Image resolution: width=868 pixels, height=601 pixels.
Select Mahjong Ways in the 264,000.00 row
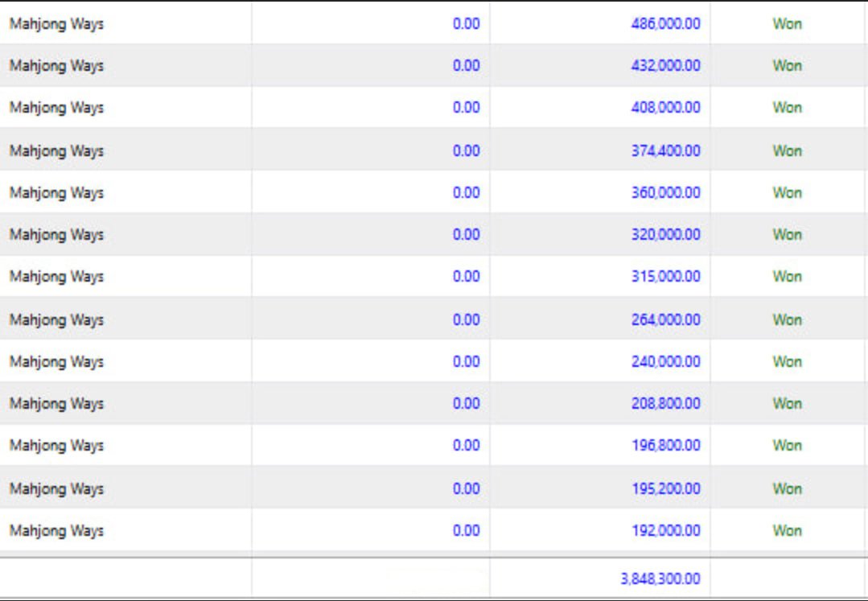[x=56, y=320]
